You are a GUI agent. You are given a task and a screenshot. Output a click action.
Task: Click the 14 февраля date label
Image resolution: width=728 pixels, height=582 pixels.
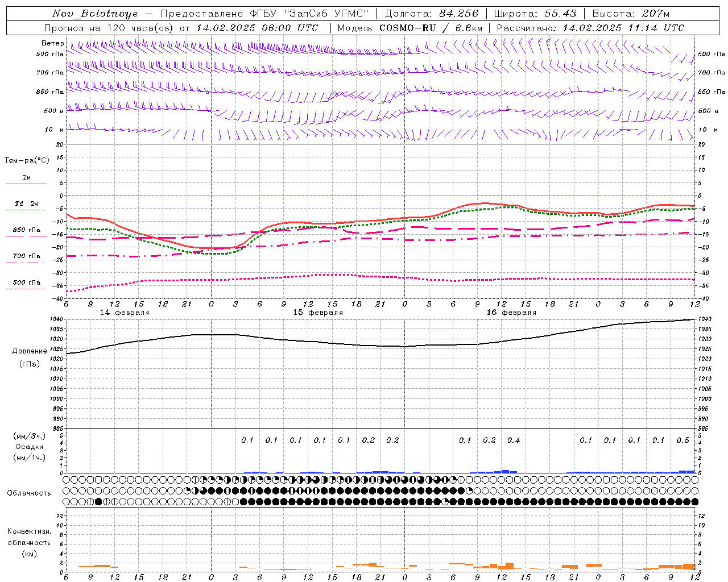(x=125, y=313)
